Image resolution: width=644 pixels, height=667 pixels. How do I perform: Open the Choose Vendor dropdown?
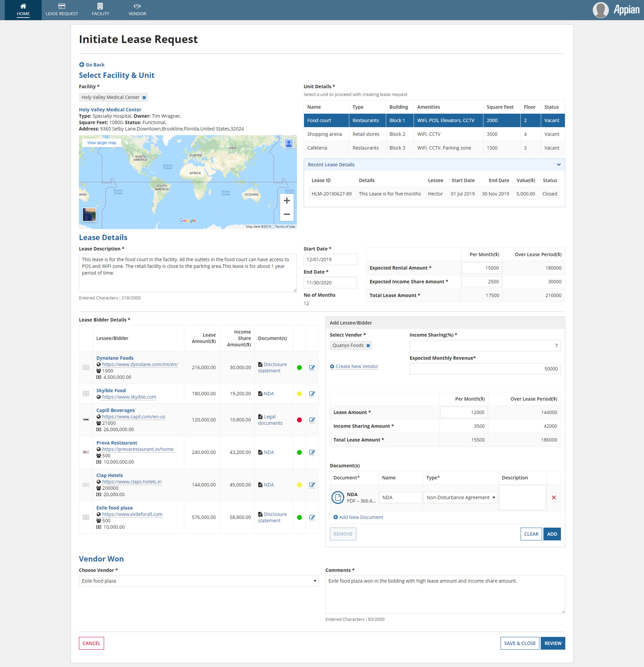(x=199, y=581)
